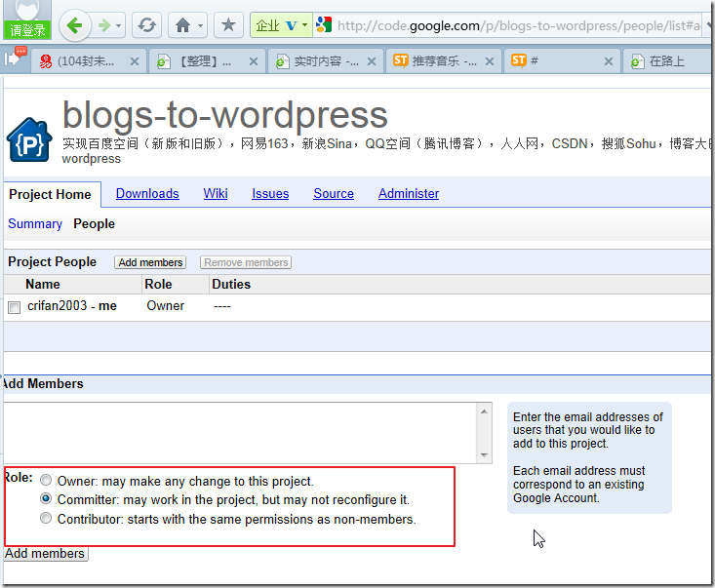Click the textarea scroll down arrow
Viewport: 715px width, 588px height.
coord(484,455)
